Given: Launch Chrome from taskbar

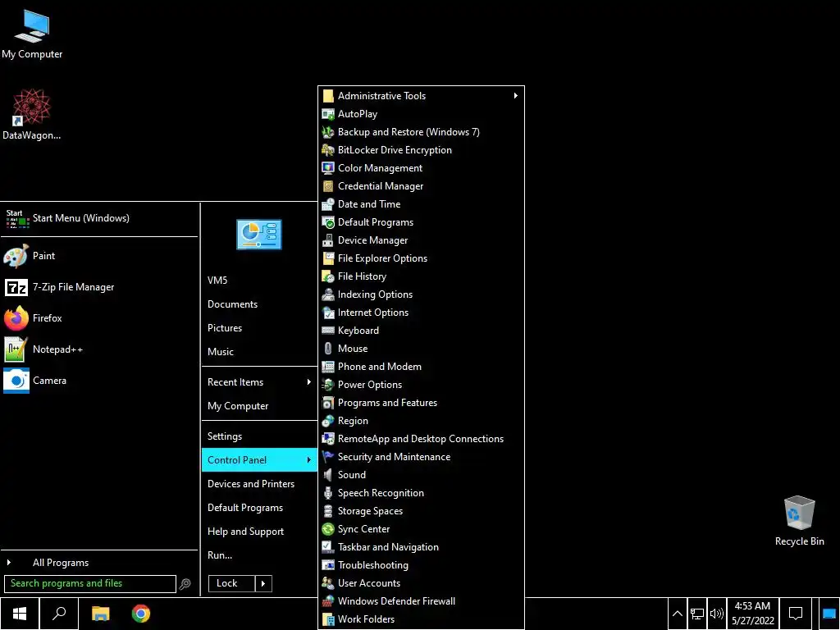Looking at the screenshot, I should [x=141, y=614].
